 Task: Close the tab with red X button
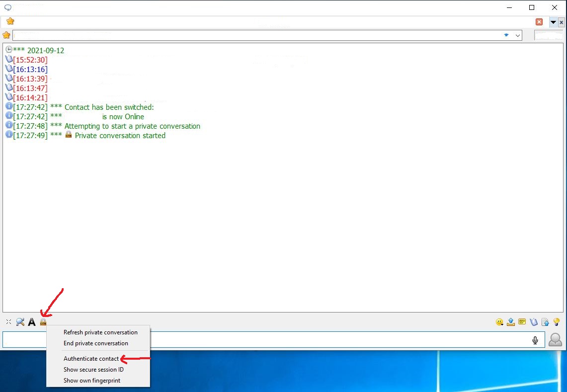[x=539, y=22]
